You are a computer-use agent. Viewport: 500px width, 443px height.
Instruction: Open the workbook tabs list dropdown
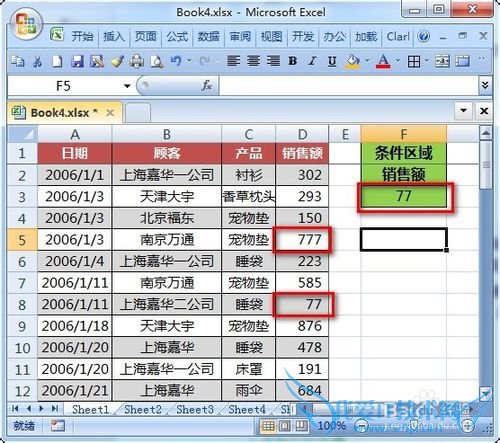click(x=463, y=110)
